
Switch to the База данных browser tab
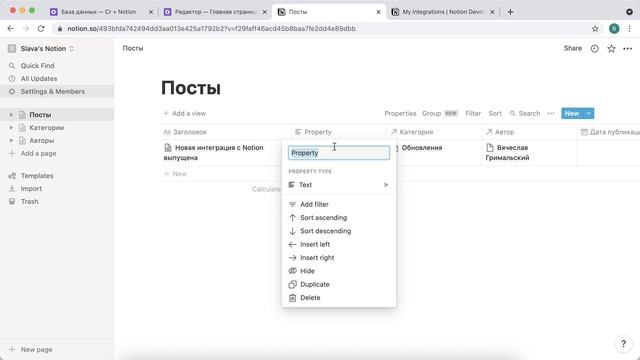coord(98,12)
